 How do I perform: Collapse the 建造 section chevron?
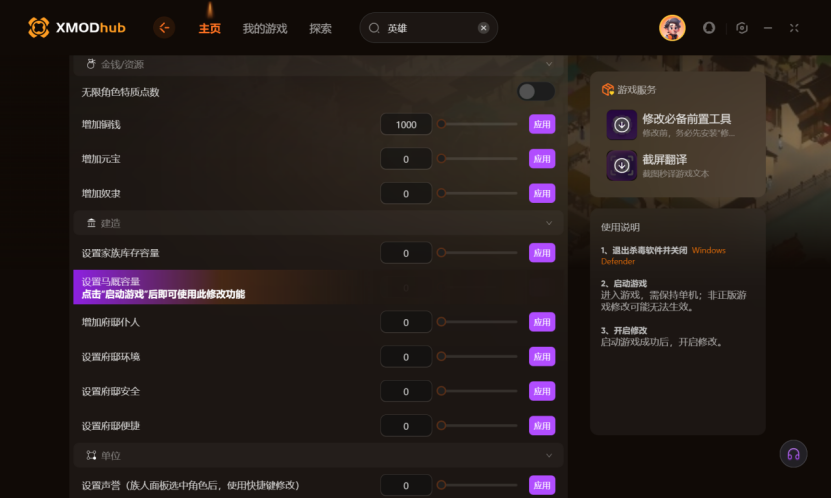pos(549,223)
